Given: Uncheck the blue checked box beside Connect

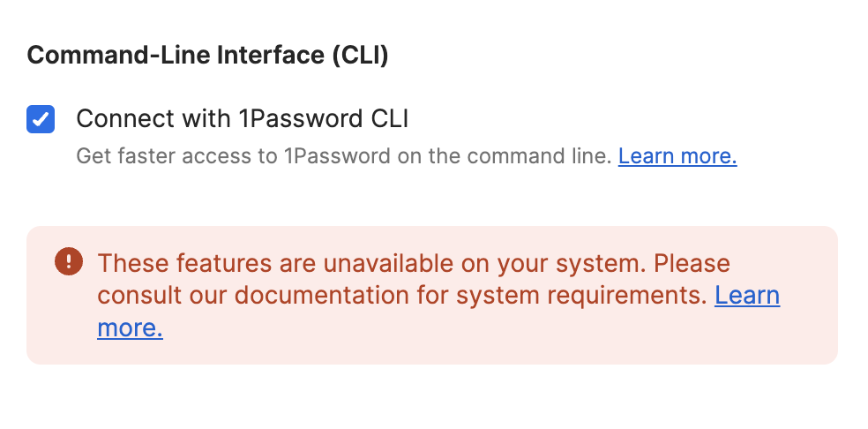Looking at the screenshot, I should 41,119.
